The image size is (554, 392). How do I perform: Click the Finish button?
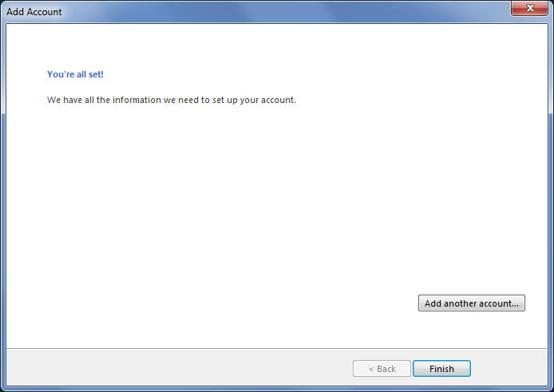441,369
